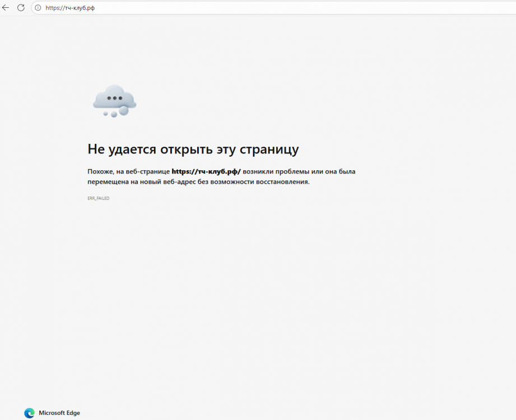Click the Microsoft Edge logo icon
The width and height of the screenshot is (516, 420).
tap(29, 413)
